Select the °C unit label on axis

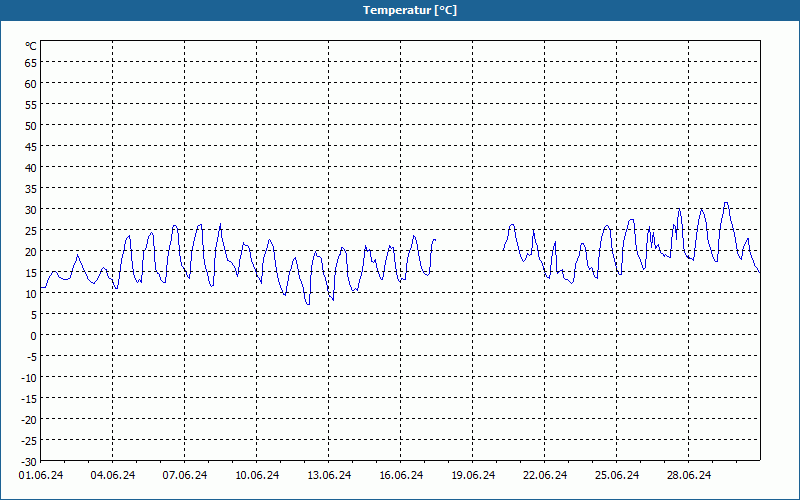pos(31,46)
